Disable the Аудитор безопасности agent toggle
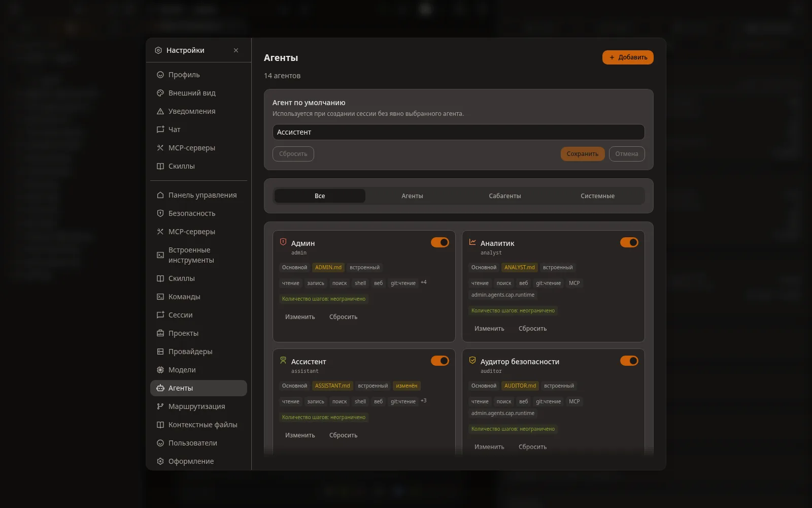This screenshot has height=508, width=812. (x=629, y=361)
